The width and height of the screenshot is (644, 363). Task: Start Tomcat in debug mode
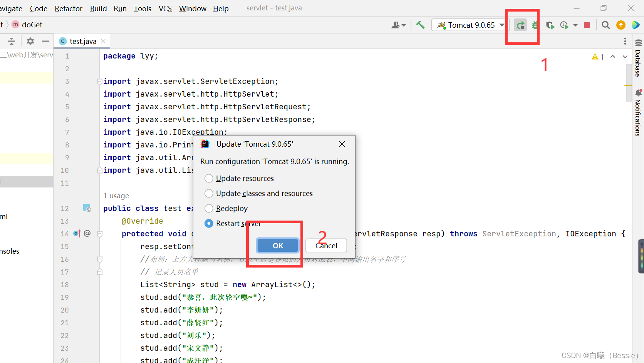coord(534,25)
